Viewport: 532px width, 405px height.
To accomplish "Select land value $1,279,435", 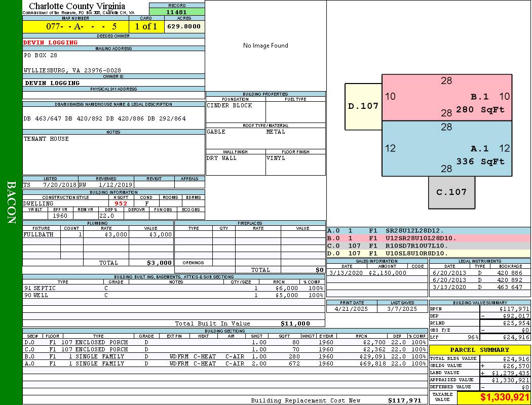I will 511,373.
